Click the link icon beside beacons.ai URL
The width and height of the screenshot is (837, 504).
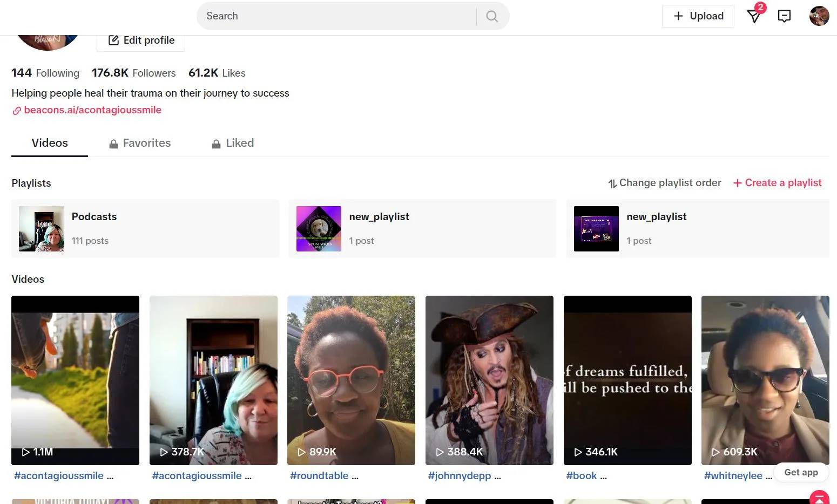point(17,111)
